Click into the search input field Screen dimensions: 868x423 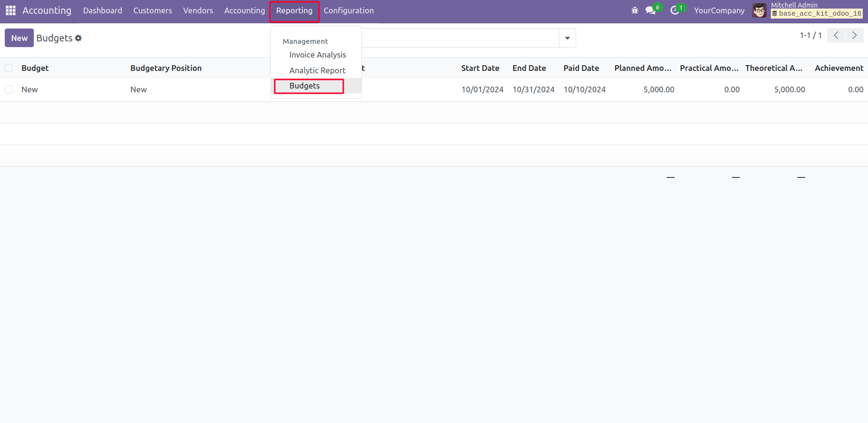coord(459,38)
